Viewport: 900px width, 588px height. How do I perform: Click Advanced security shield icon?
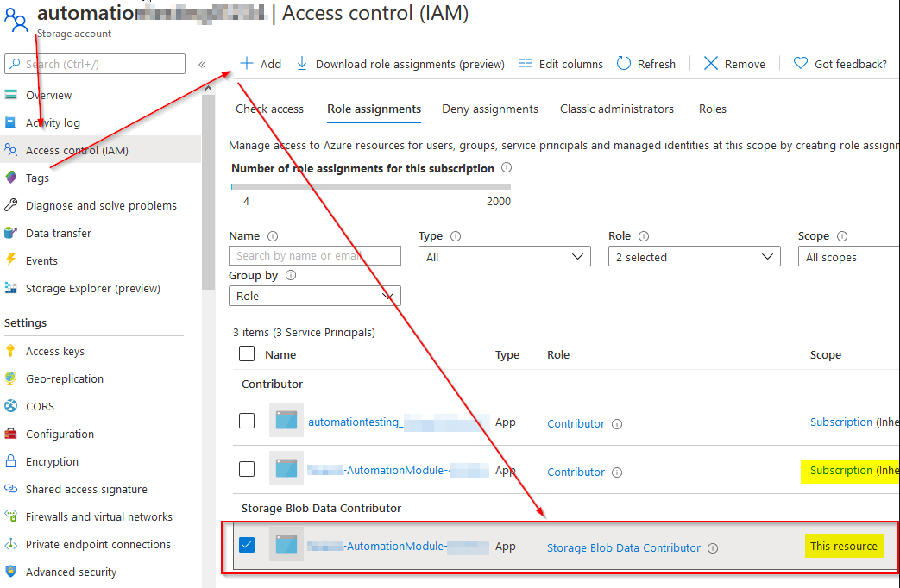pyautogui.click(x=11, y=572)
